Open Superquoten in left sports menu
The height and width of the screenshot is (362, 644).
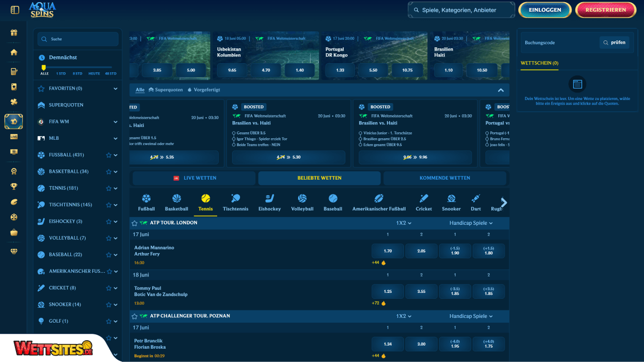click(66, 105)
